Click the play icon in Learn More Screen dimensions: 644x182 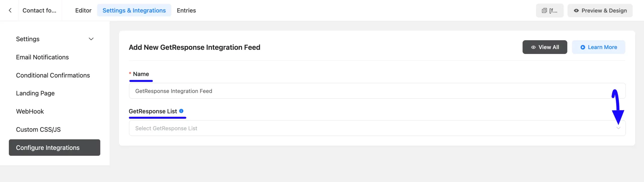click(583, 47)
